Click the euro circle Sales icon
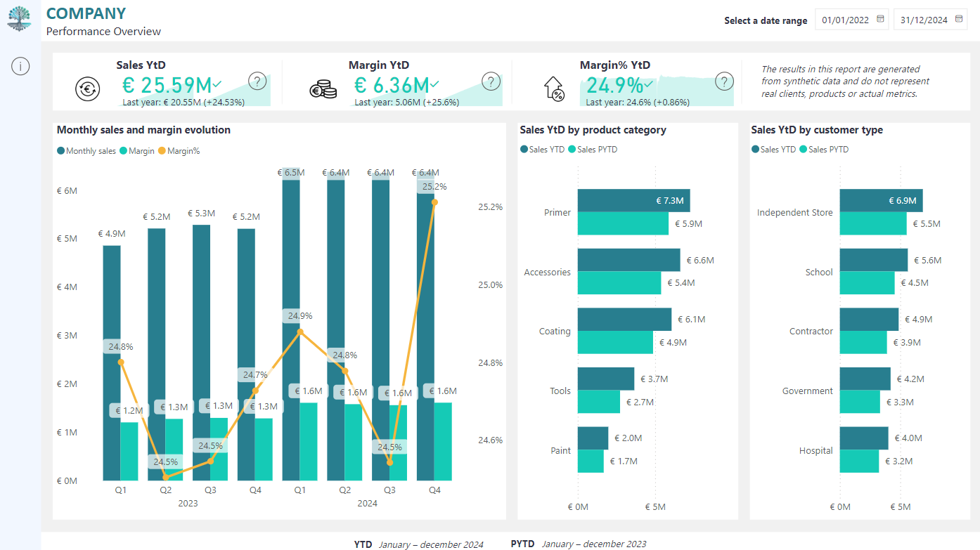The height and width of the screenshot is (550, 980). coord(88,89)
